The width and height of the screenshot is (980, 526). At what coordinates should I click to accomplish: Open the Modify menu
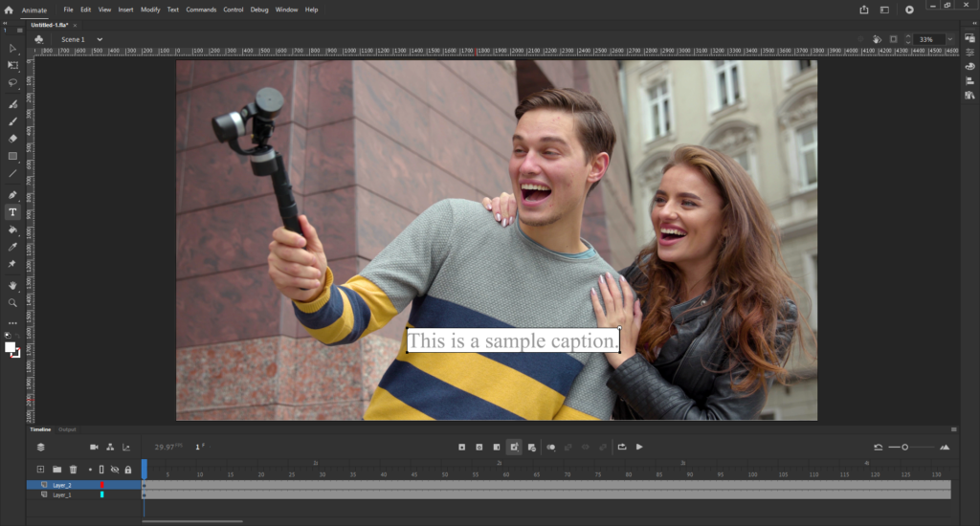pos(150,10)
